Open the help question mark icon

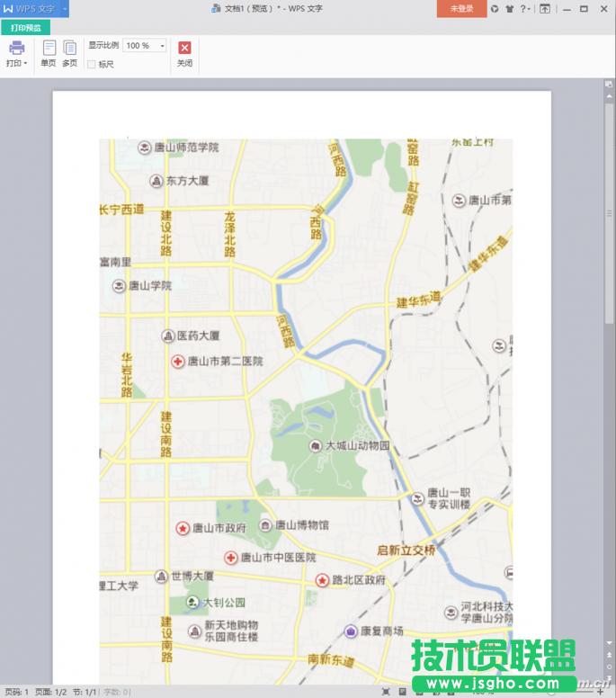[x=523, y=9]
